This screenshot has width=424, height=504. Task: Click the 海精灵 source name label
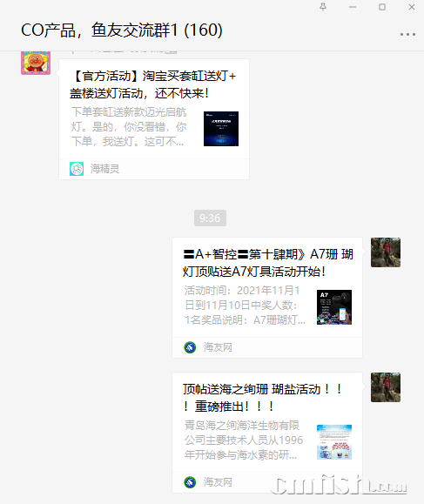pyautogui.click(x=104, y=169)
